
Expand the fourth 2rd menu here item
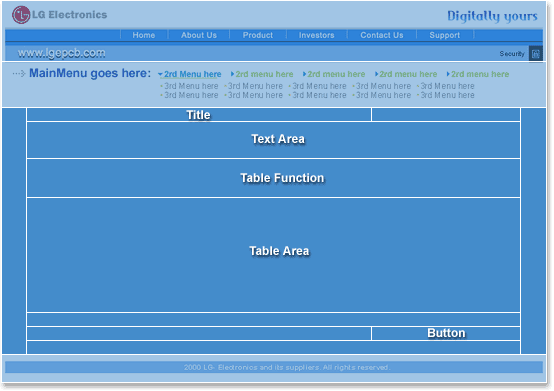pyautogui.click(x=408, y=74)
